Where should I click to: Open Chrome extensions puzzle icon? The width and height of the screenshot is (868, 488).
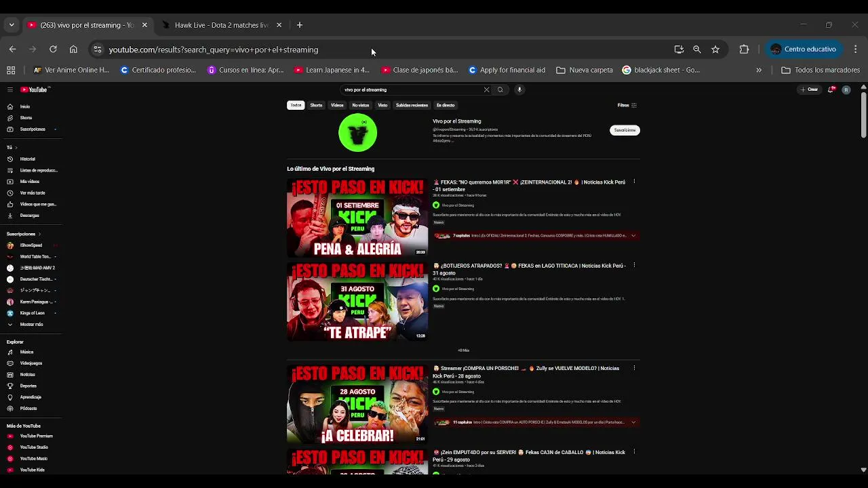[x=744, y=49]
